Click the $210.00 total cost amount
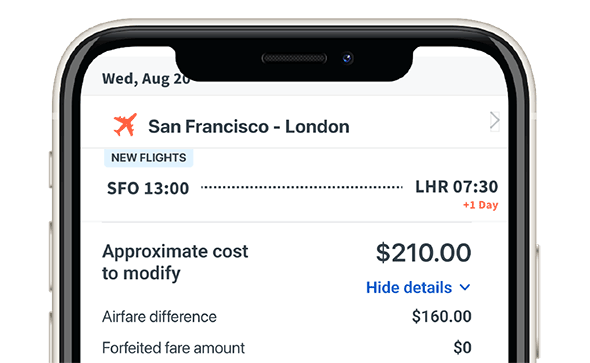The height and width of the screenshot is (363, 590). click(423, 252)
